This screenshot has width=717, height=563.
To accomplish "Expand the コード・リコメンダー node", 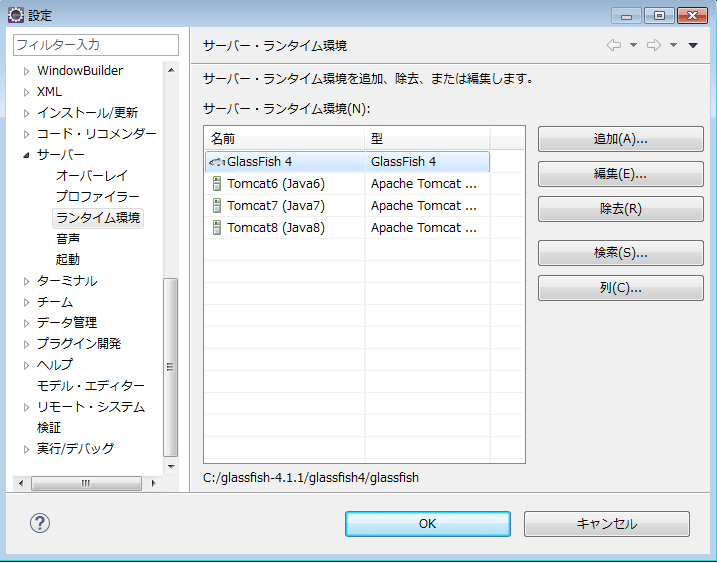I will tap(26, 134).
